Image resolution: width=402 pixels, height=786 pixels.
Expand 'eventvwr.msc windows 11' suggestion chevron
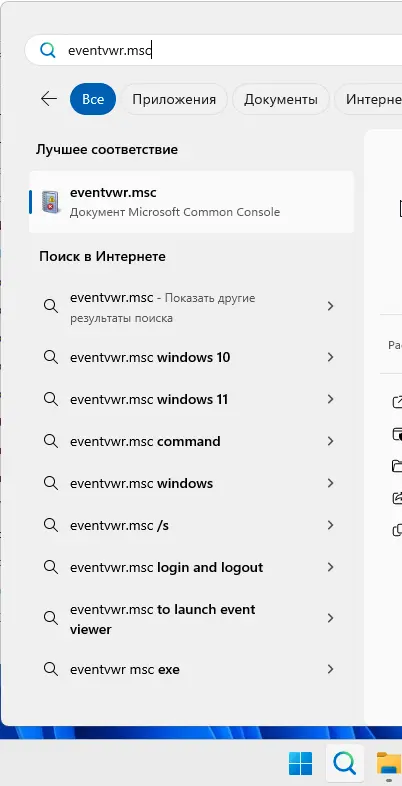[330, 399]
